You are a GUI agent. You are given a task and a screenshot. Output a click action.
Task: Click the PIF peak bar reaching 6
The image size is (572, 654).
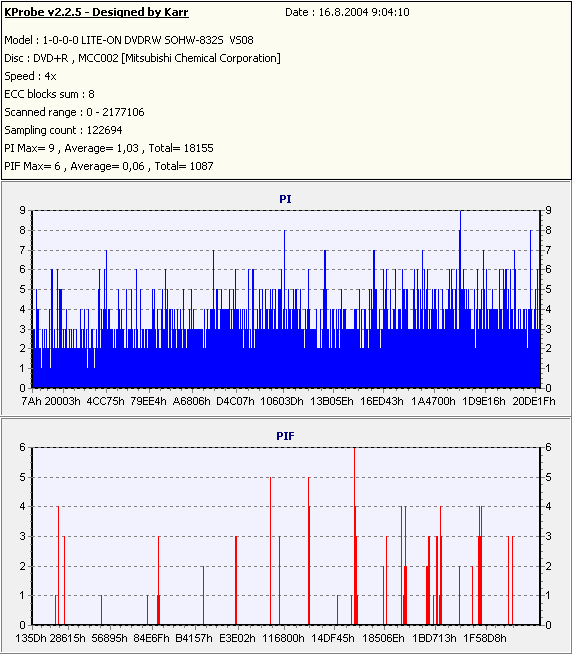pos(355,536)
